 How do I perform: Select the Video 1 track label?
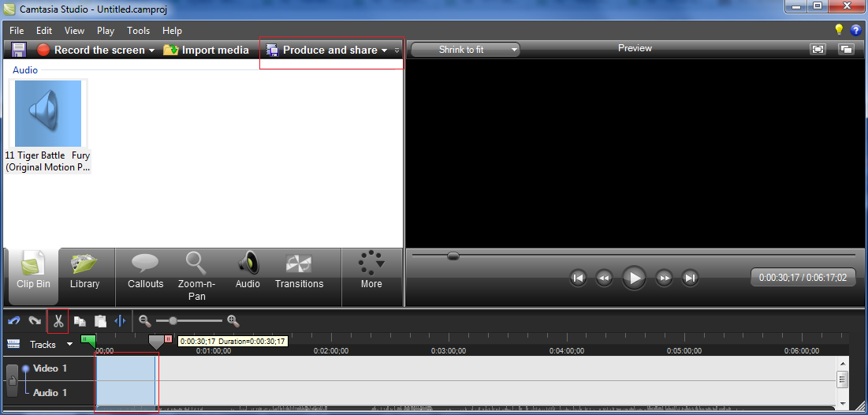click(49, 368)
